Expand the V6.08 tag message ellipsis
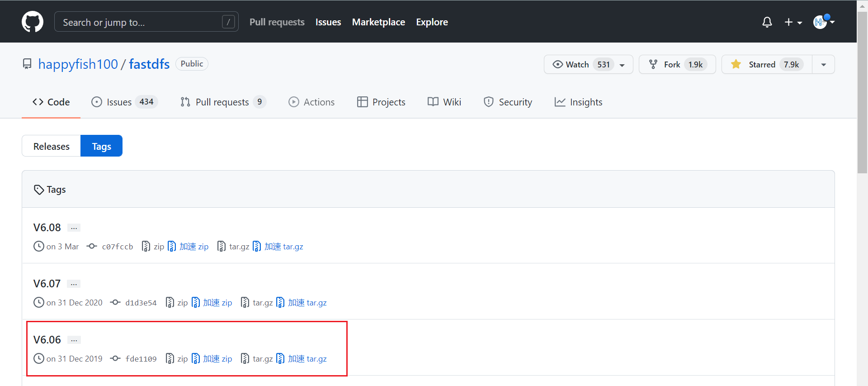This screenshot has height=386, width=868. pos(74,228)
